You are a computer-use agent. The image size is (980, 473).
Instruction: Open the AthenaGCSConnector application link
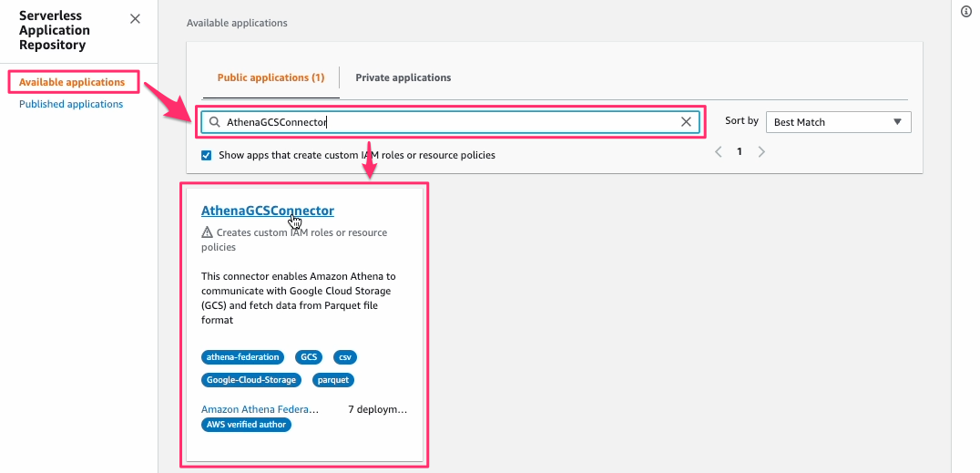click(x=268, y=211)
